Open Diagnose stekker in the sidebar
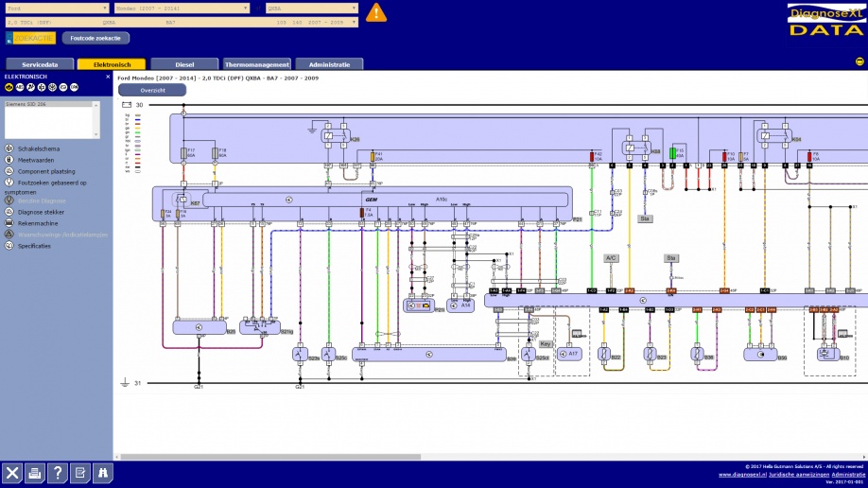This screenshot has width=868, height=488. (x=42, y=212)
